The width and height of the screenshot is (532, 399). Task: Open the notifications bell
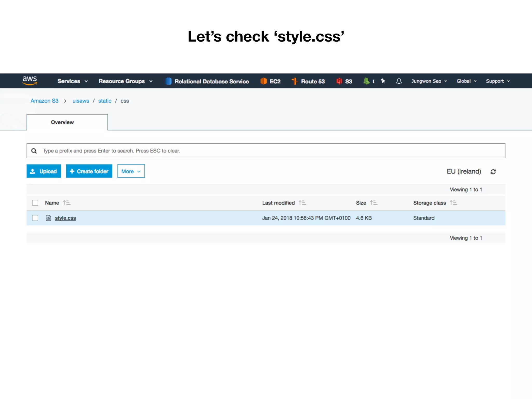tap(399, 81)
